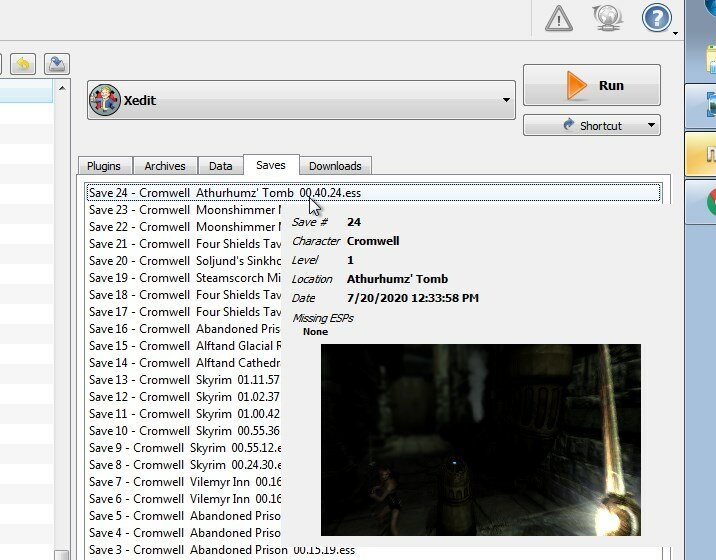
Task: Switch to the Plugins tab
Action: (104, 166)
